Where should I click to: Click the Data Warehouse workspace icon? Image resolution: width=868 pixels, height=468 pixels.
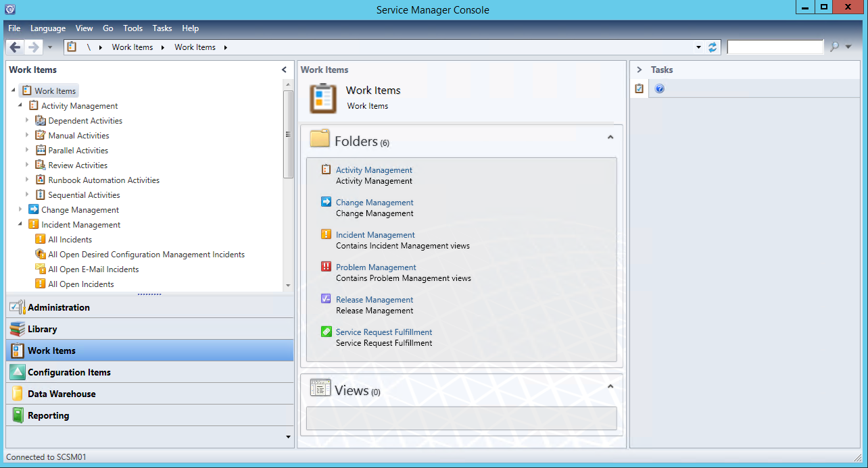click(x=17, y=394)
